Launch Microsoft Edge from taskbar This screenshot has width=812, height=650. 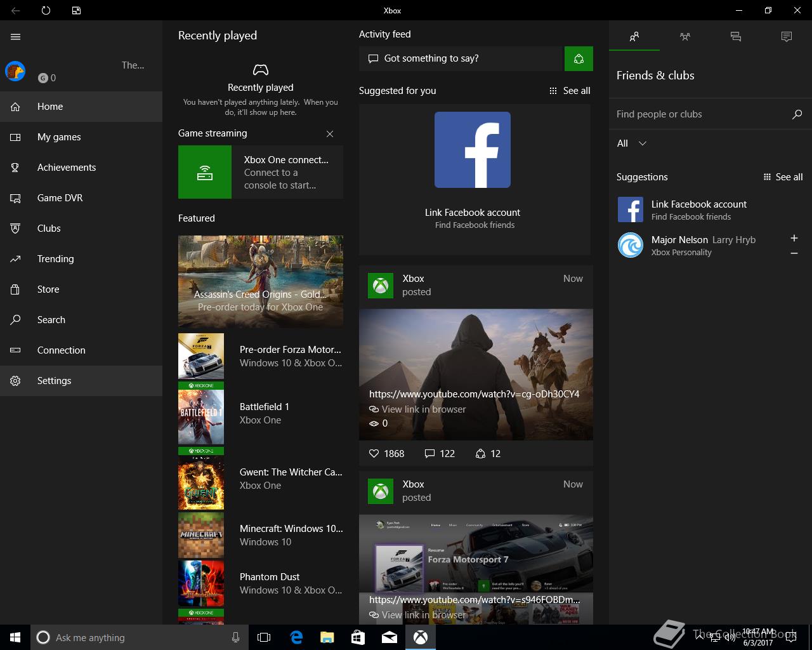296,637
